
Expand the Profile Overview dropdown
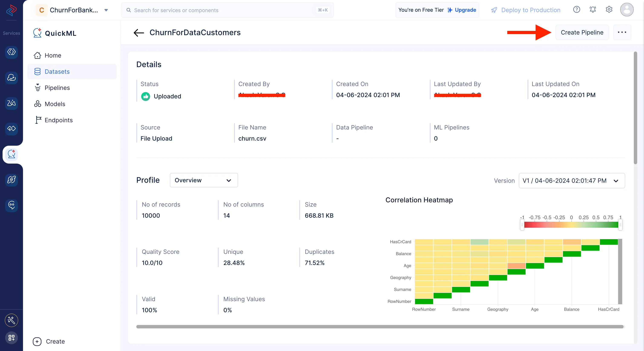point(204,180)
